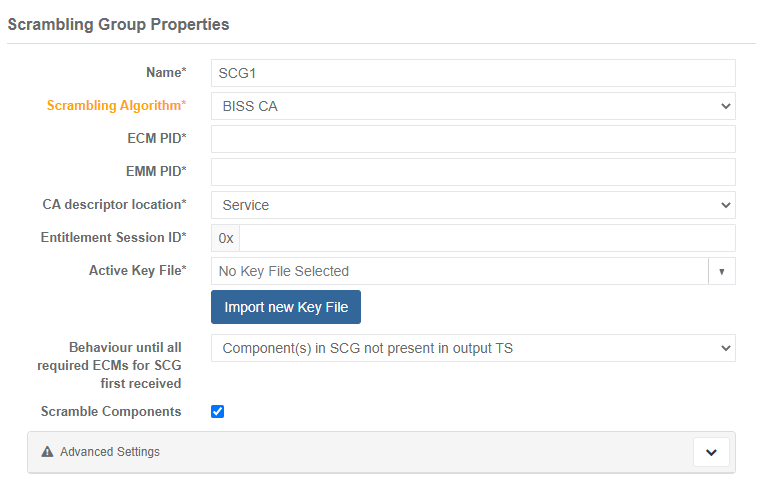This screenshot has height=485, width=766.
Task: Open the Scrambling Algorithm dropdown
Action: point(473,106)
